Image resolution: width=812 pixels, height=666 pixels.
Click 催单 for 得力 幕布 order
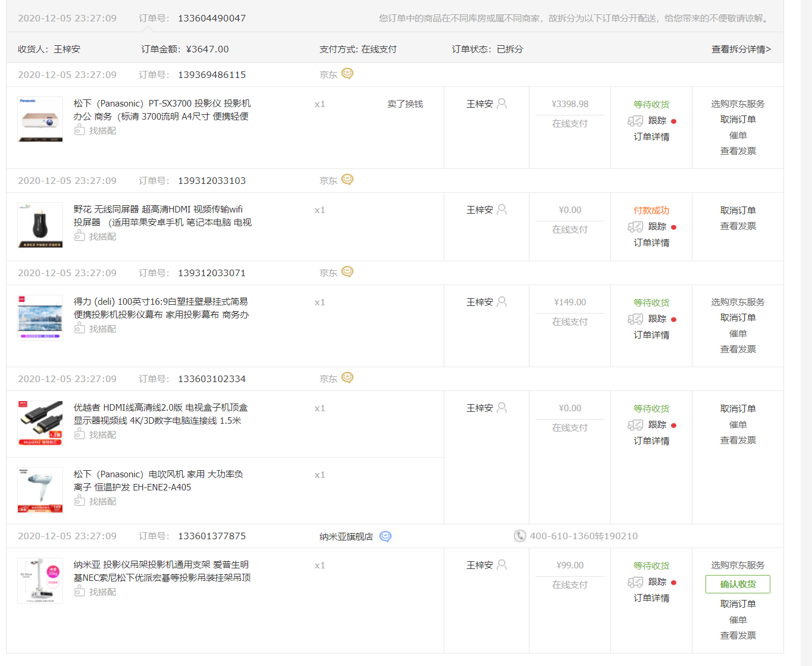pyautogui.click(x=738, y=334)
